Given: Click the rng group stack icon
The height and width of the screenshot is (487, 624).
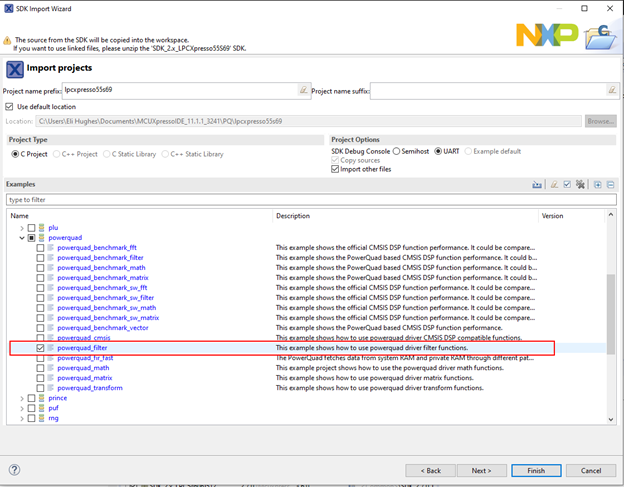Looking at the screenshot, I should (x=41, y=418).
